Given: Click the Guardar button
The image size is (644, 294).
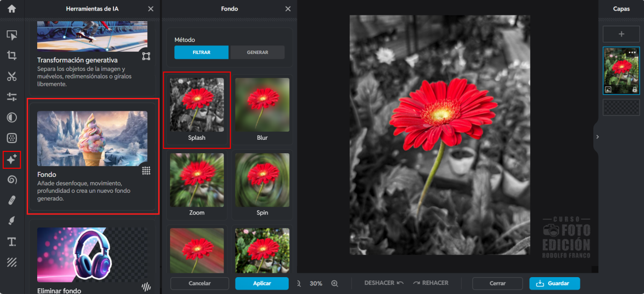Looking at the screenshot, I should (554, 283).
